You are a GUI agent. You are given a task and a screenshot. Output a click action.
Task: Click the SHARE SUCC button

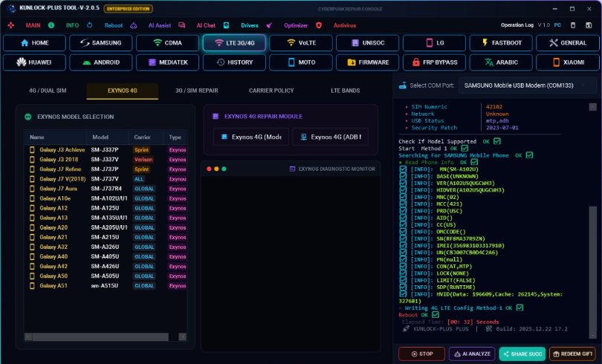click(x=522, y=354)
